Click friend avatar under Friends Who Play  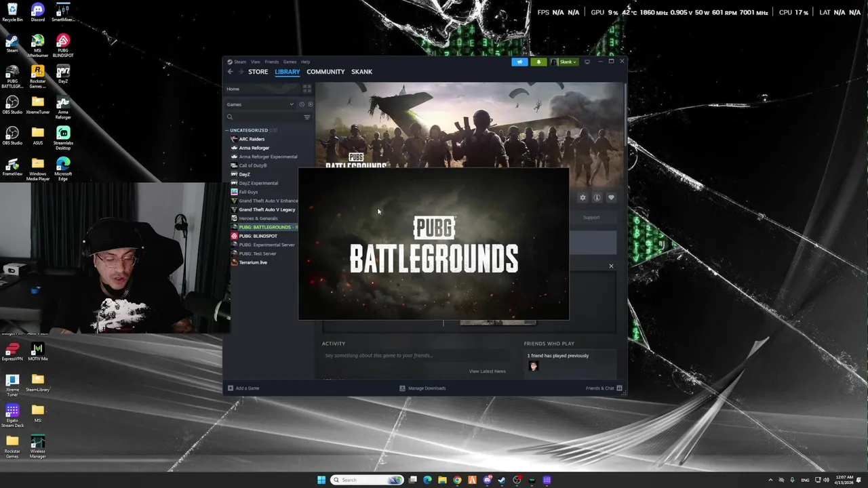[x=533, y=366]
